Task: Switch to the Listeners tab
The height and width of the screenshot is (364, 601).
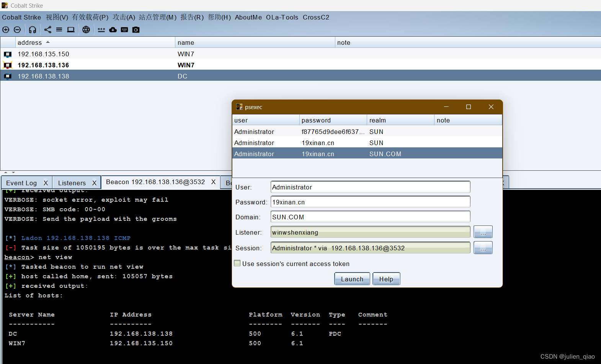Action: pyautogui.click(x=72, y=183)
